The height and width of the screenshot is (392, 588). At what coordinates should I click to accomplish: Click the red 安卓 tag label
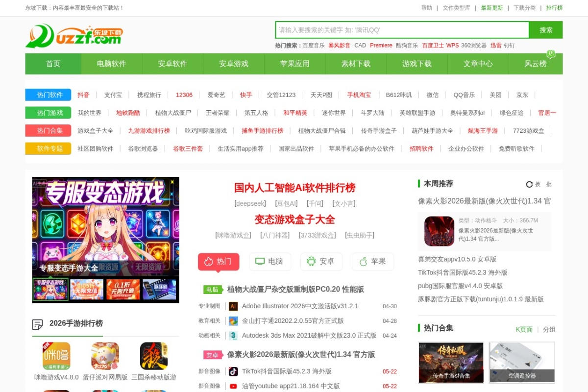click(x=213, y=355)
